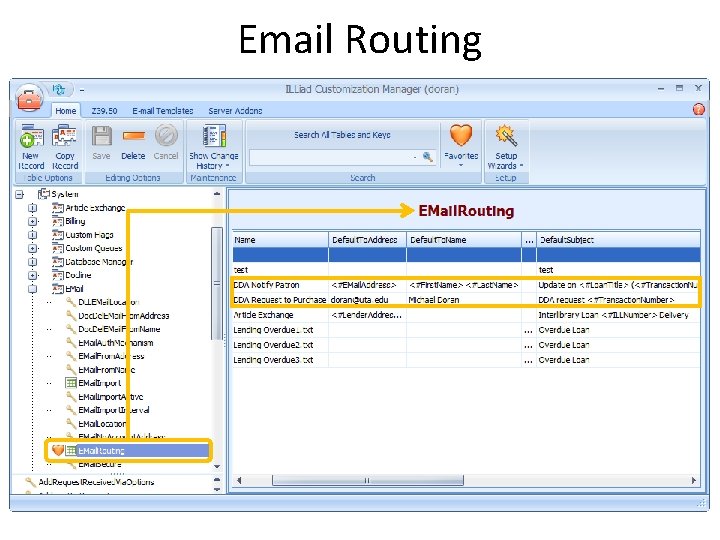Screen dimensions: 720x540
Task: Click the doran@uta.edu address cell
Action: (x=367, y=300)
